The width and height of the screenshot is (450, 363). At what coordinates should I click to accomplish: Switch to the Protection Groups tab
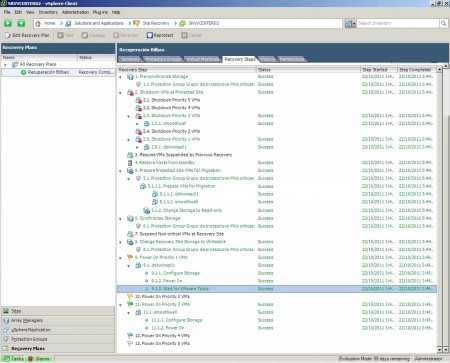(163, 59)
